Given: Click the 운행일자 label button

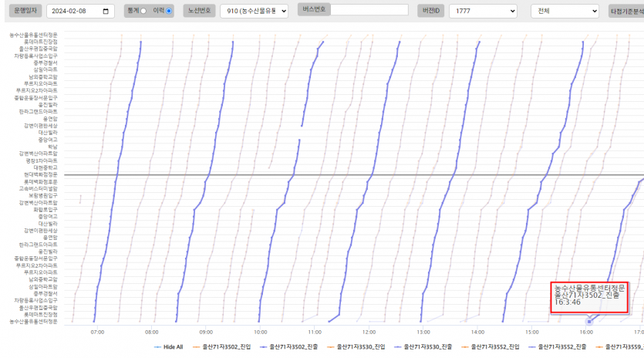Looking at the screenshot, I should (x=24, y=12).
